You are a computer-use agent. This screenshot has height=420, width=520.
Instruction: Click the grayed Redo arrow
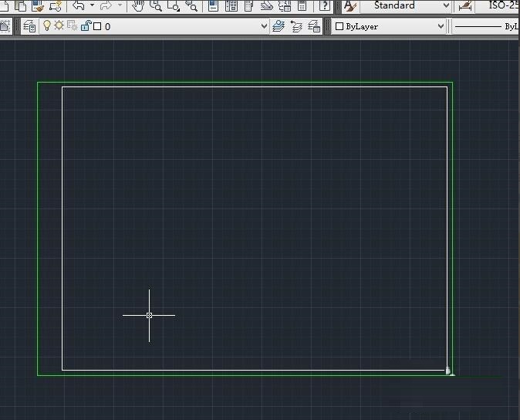(x=106, y=5)
